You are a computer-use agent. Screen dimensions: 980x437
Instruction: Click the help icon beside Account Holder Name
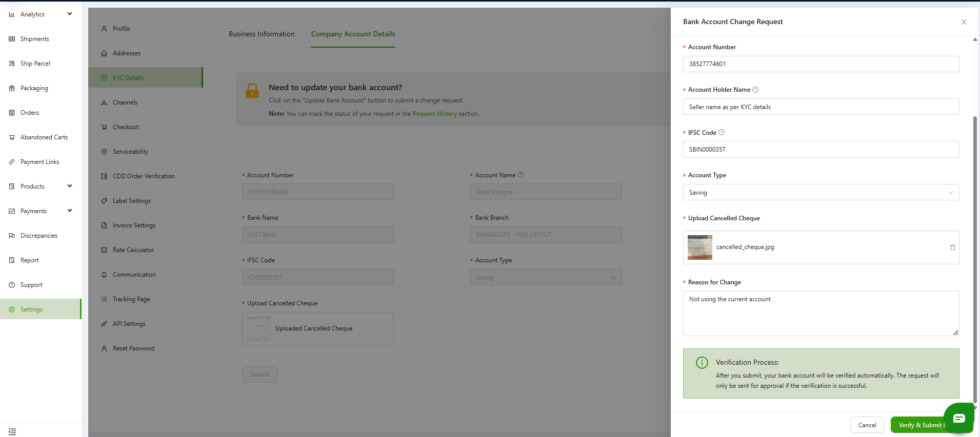coord(755,90)
